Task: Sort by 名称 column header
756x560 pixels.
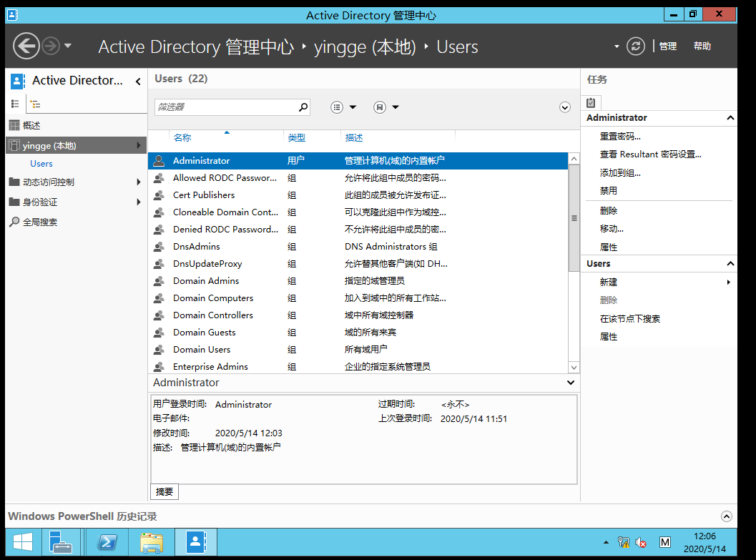Action: [x=182, y=138]
